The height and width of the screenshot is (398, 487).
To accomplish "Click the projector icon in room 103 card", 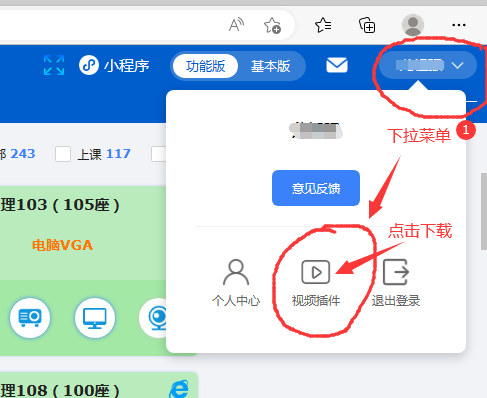I will (30, 318).
